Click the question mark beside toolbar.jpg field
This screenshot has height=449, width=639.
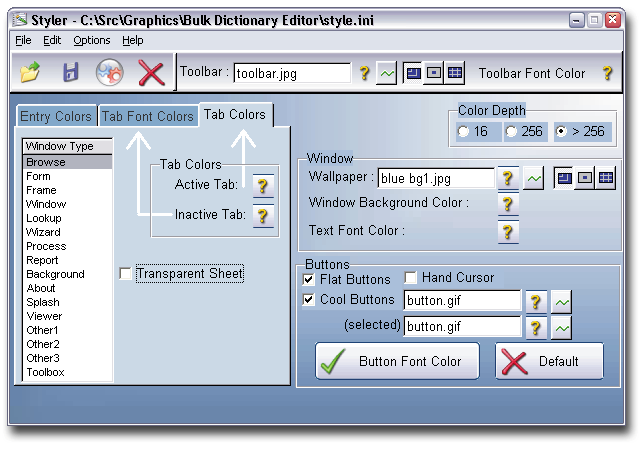coord(364,73)
